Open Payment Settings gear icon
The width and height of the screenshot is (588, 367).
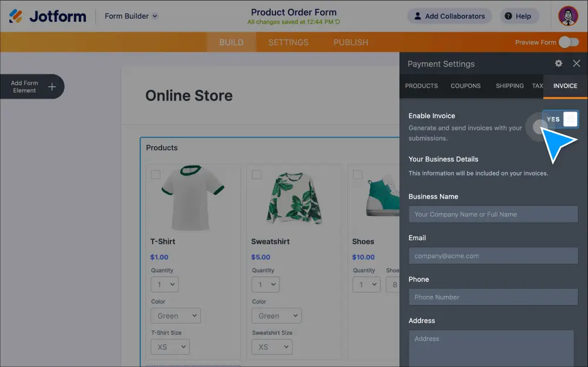point(558,63)
